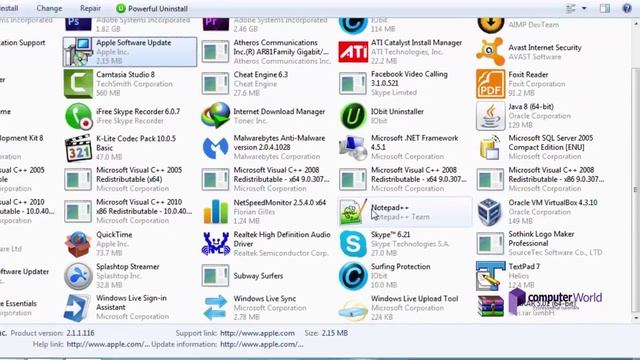
Task: Click the Windows Live Upload Tool icon
Action: click(353, 311)
